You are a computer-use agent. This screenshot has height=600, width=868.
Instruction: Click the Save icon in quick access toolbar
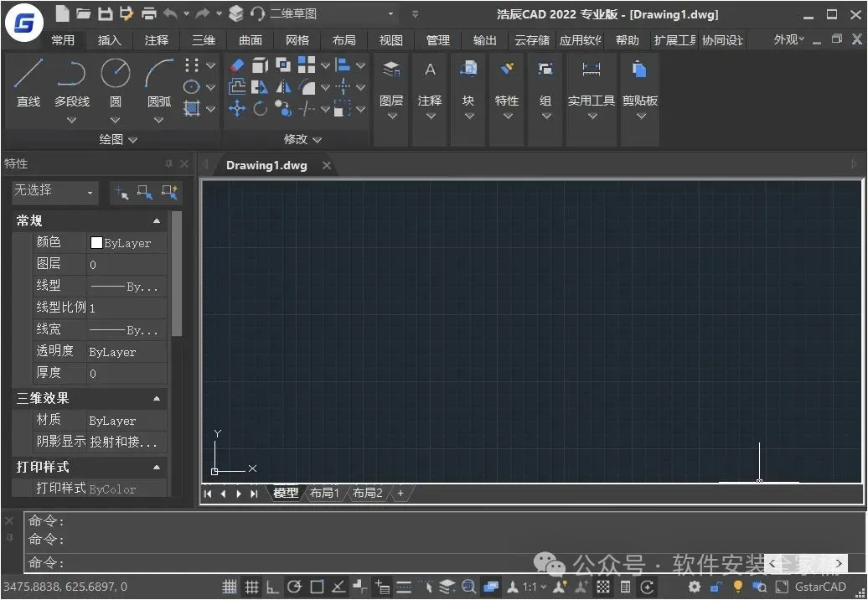pyautogui.click(x=105, y=13)
